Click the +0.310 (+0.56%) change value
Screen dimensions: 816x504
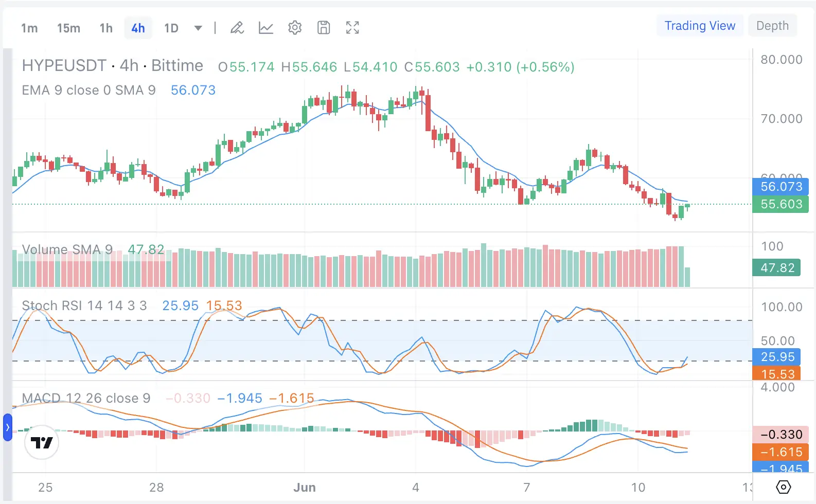point(520,67)
